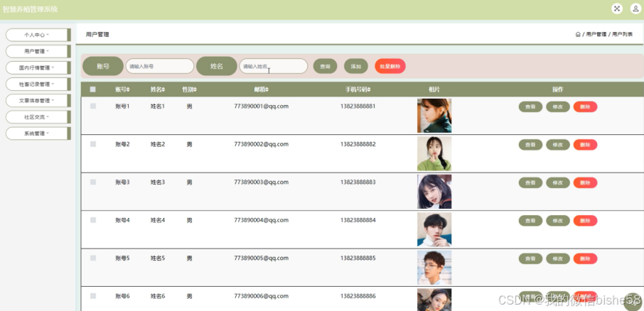The width and height of the screenshot is (644, 311).
Task: Open the photo thumbnail of 账号1
Action: pyautogui.click(x=434, y=116)
